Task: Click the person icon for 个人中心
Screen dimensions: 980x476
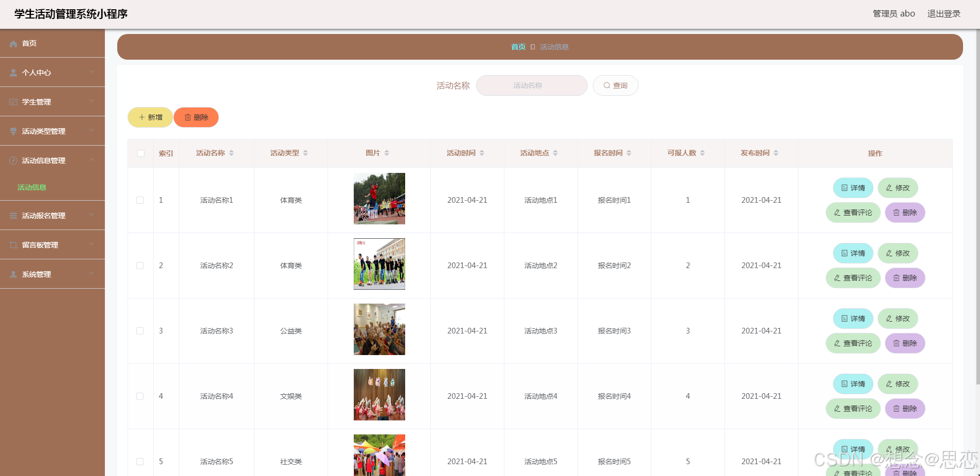Action: [13, 73]
